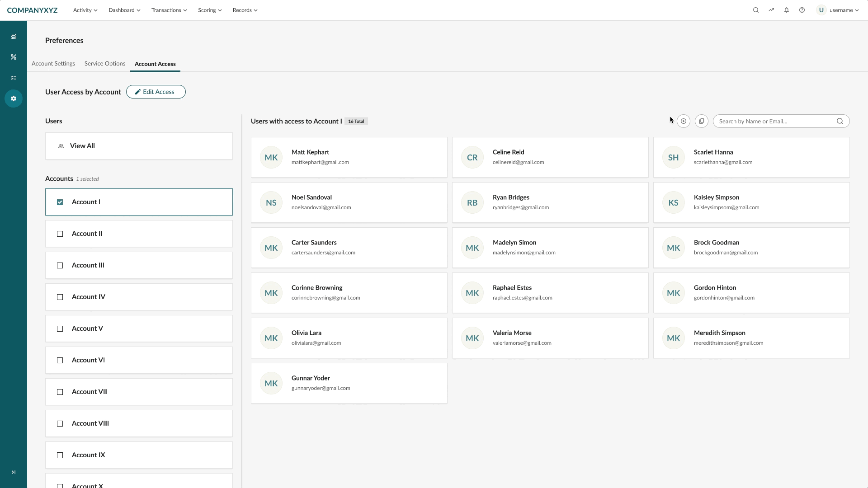Click the Edit Access button
The image size is (868, 488).
point(156,92)
